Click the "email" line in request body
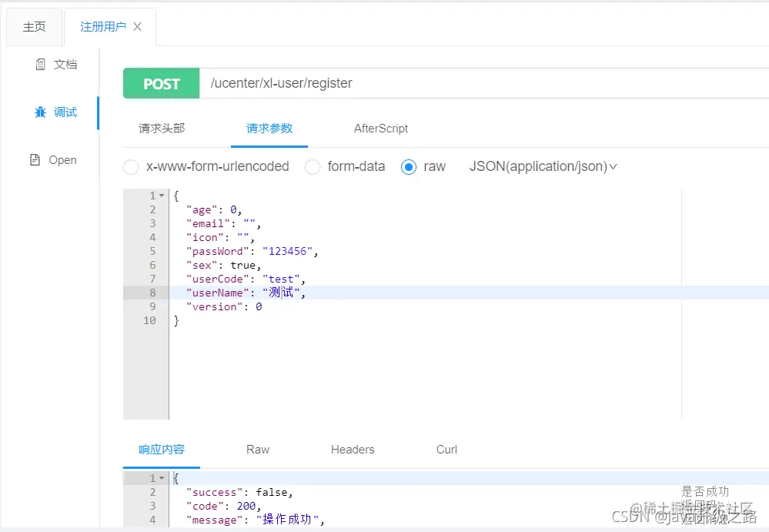 coord(224,223)
